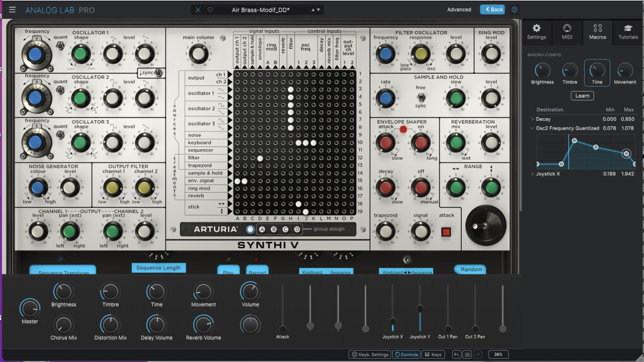Image resolution: width=644 pixels, height=362 pixels.
Task: Select the white group assign dot
Action: pos(250,229)
